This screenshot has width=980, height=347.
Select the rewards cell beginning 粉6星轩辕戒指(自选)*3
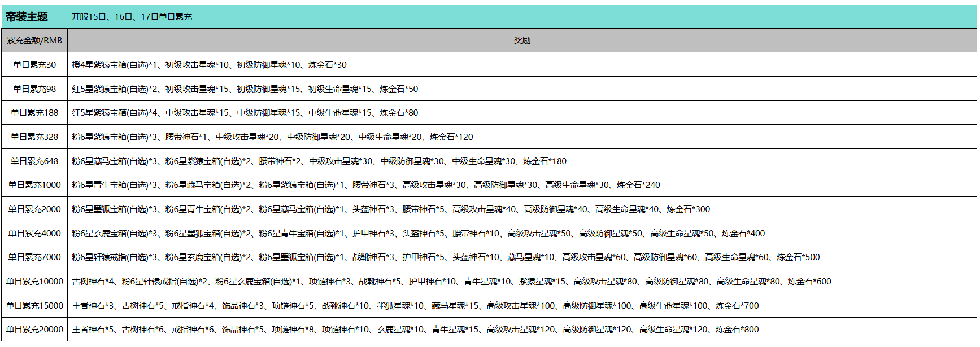coord(446,257)
